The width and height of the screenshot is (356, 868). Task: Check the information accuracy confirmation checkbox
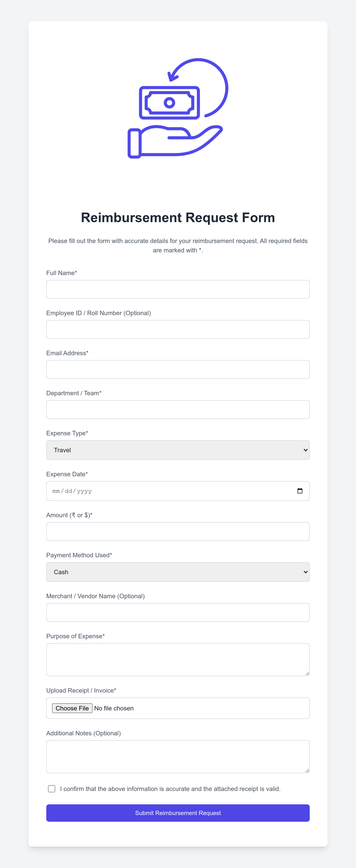click(51, 789)
